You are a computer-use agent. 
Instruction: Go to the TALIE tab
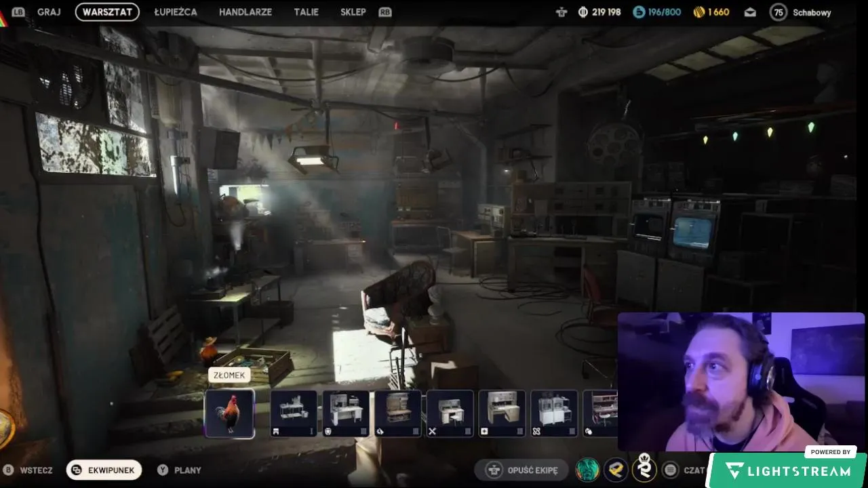pyautogui.click(x=306, y=12)
